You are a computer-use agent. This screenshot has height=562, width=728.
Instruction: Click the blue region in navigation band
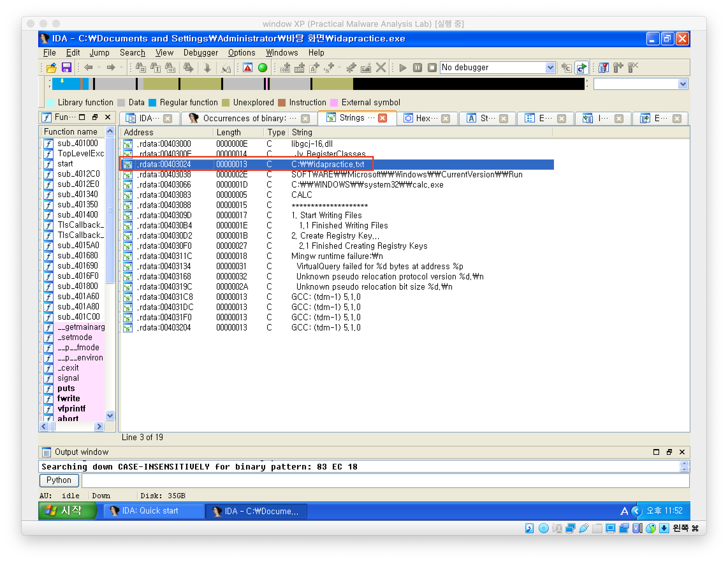66,84
